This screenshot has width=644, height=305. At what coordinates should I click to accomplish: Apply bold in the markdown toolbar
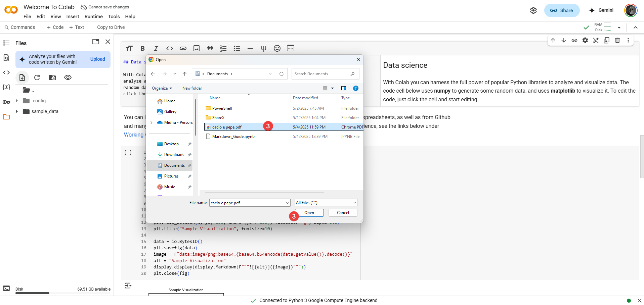[142, 48]
